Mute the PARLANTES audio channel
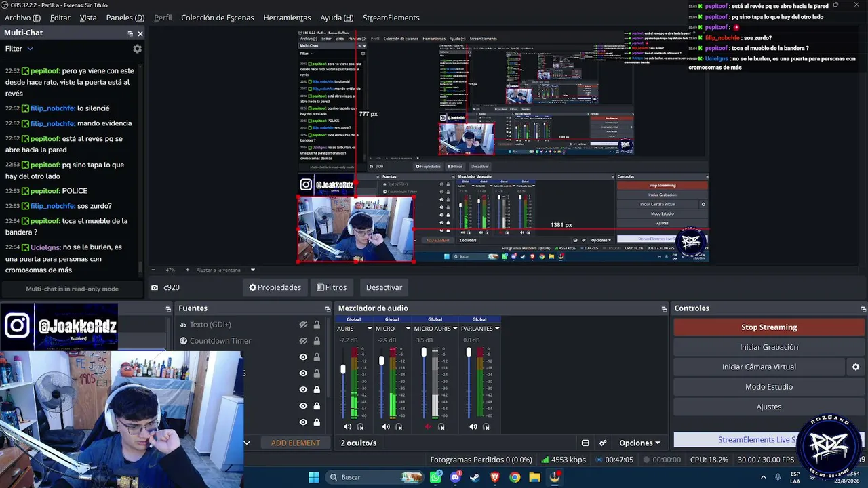The image size is (868, 488). (x=473, y=426)
